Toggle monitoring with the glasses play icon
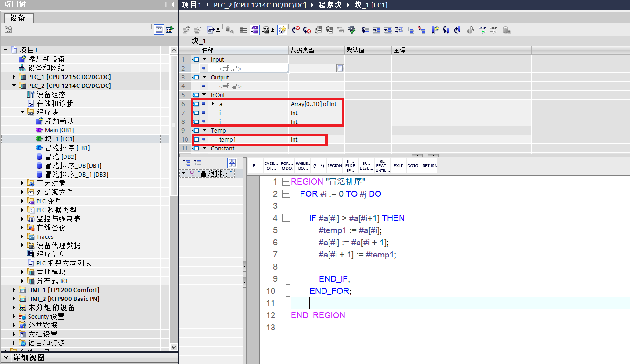Image resolution: width=630 pixels, height=364 pixels. [482, 29]
